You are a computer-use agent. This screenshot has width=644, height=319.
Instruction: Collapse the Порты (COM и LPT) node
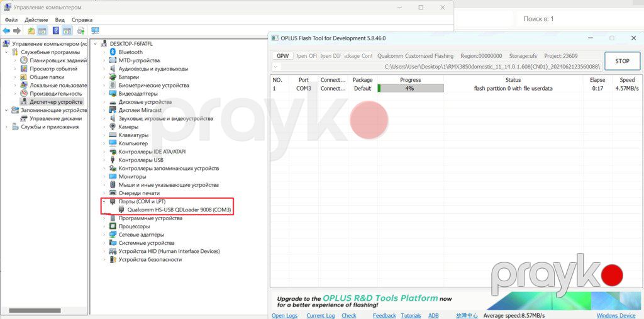(104, 201)
